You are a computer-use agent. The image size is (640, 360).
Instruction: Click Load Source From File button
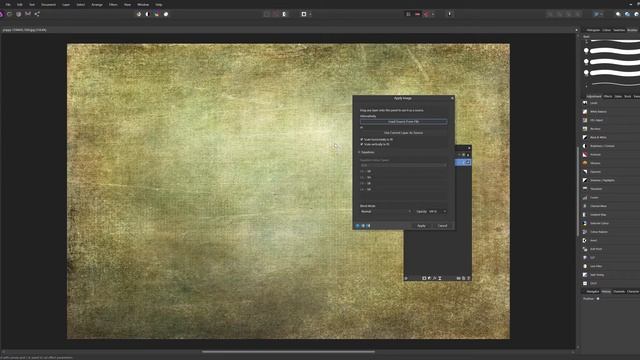[x=403, y=122]
